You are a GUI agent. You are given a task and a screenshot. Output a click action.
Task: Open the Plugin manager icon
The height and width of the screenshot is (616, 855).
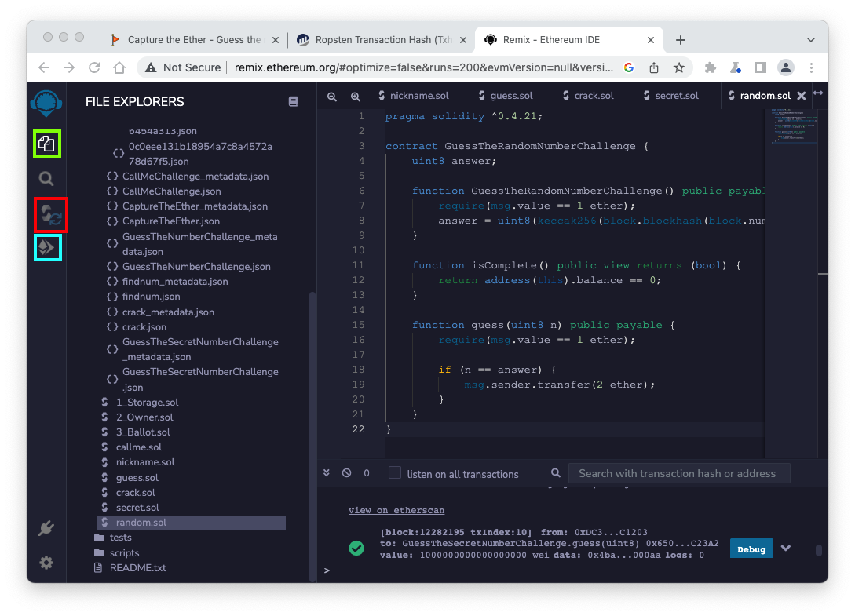click(46, 528)
